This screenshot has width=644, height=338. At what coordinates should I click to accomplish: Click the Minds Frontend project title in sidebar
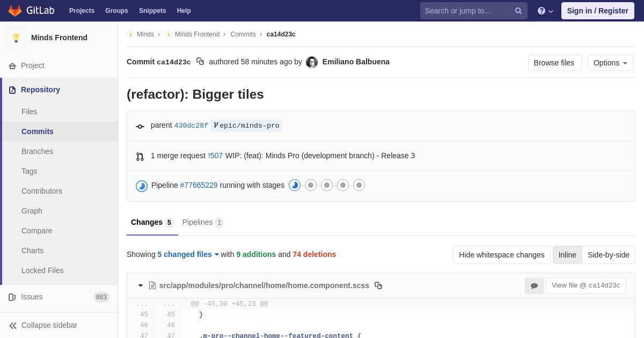point(59,38)
